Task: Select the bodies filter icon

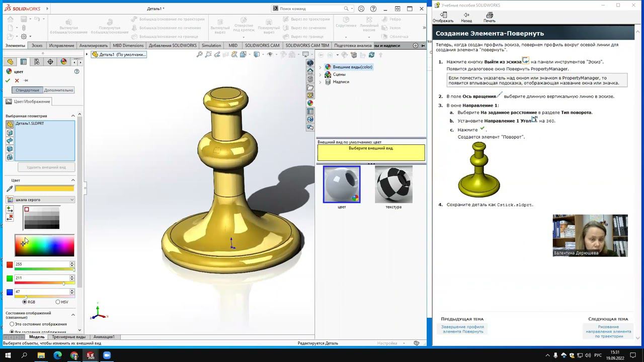Action: [x=10, y=149]
